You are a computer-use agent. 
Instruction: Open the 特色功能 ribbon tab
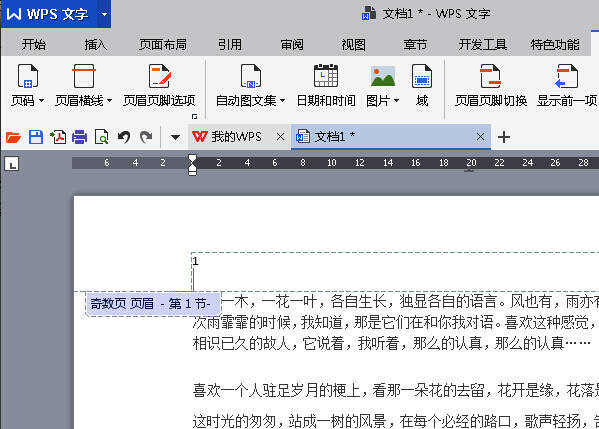point(555,45)
